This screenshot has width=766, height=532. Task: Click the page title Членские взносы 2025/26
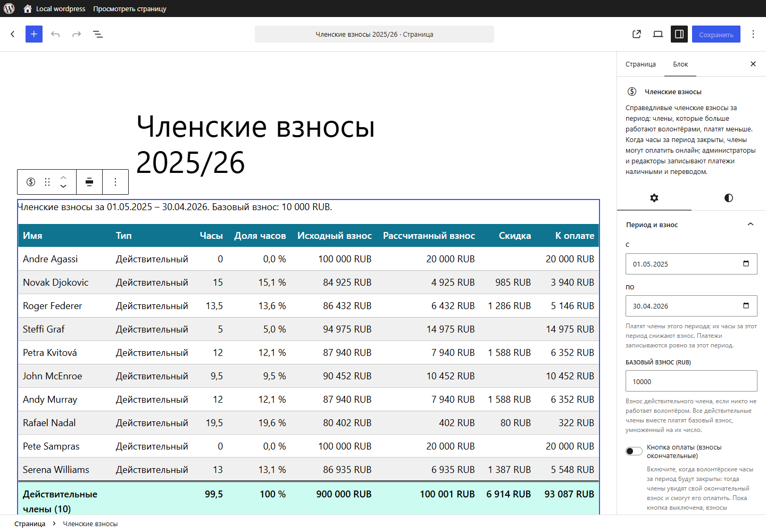pos(255,144)
